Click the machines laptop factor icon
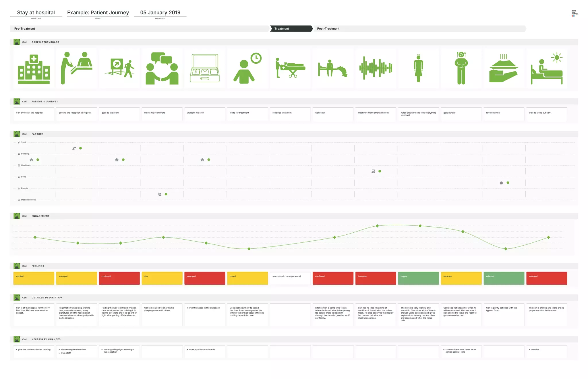Screen dimensions: 588x379 click(373, 171)
